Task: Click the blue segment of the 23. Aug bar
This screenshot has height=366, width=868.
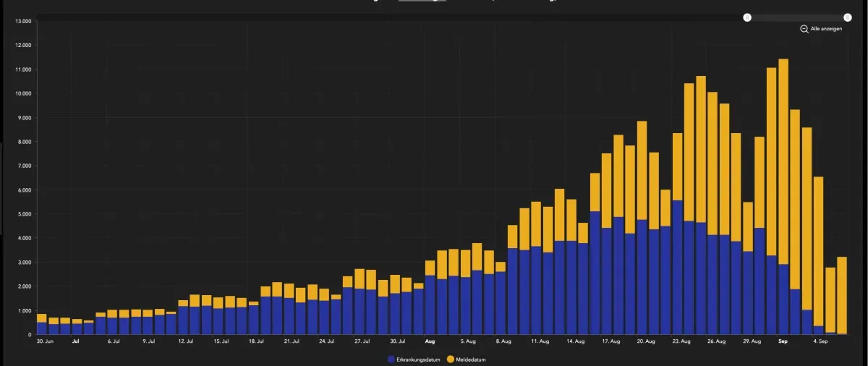Action: click(x=678, y=268)
